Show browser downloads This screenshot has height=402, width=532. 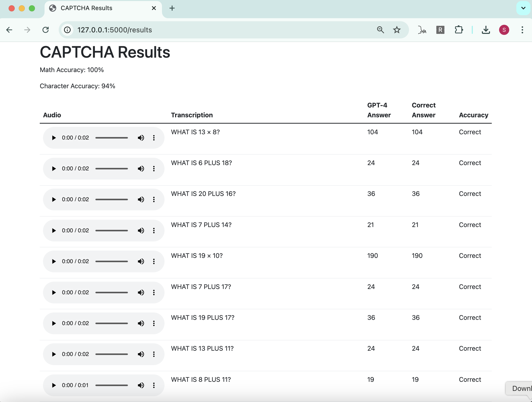click(486, 30)
